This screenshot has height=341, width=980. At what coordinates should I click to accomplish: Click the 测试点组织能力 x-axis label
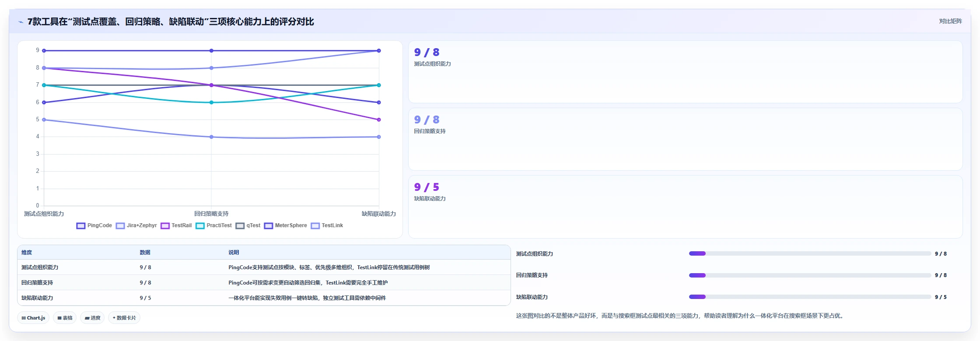(44, 214)
